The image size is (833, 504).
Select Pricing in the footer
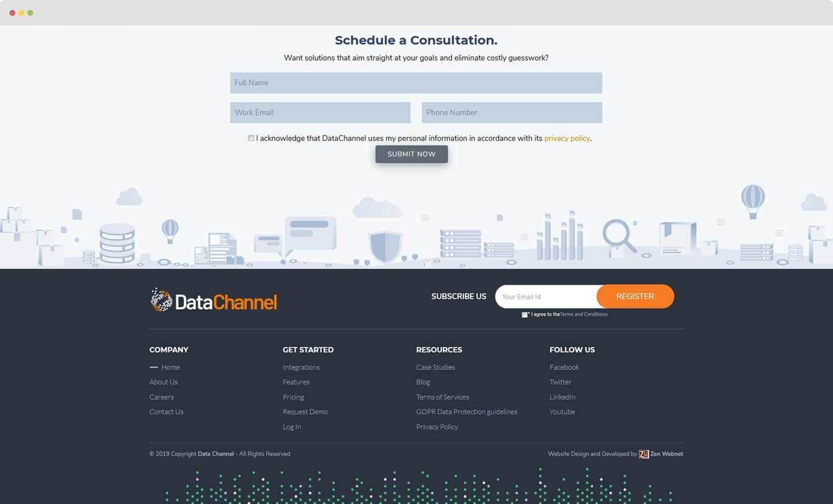[293, 397]
